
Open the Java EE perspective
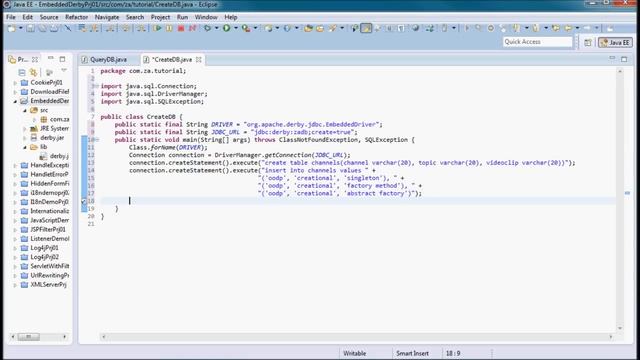click(x=616, y=42)
